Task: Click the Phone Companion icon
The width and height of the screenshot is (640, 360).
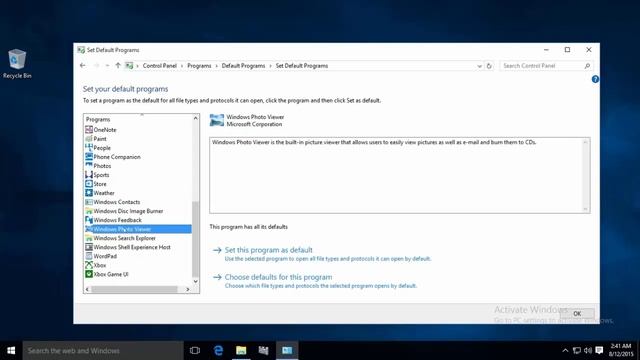Action: (x=89, y=157)
